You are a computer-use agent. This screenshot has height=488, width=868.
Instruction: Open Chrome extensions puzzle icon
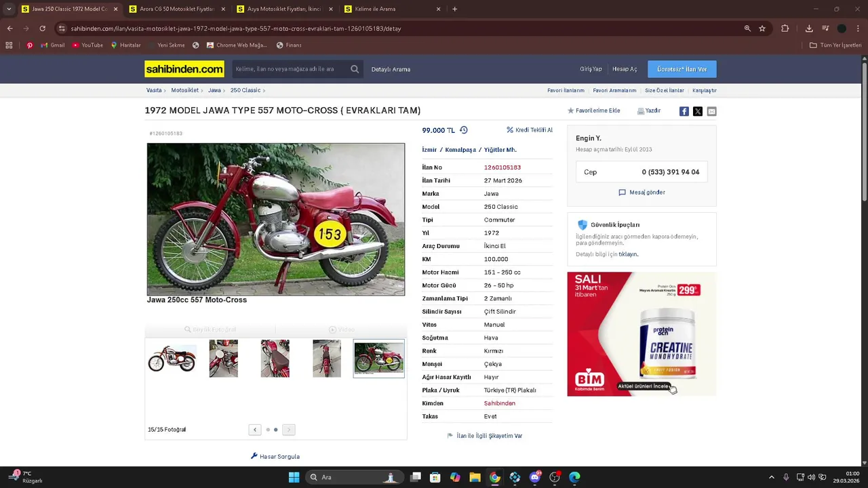[x=785, y=28]
